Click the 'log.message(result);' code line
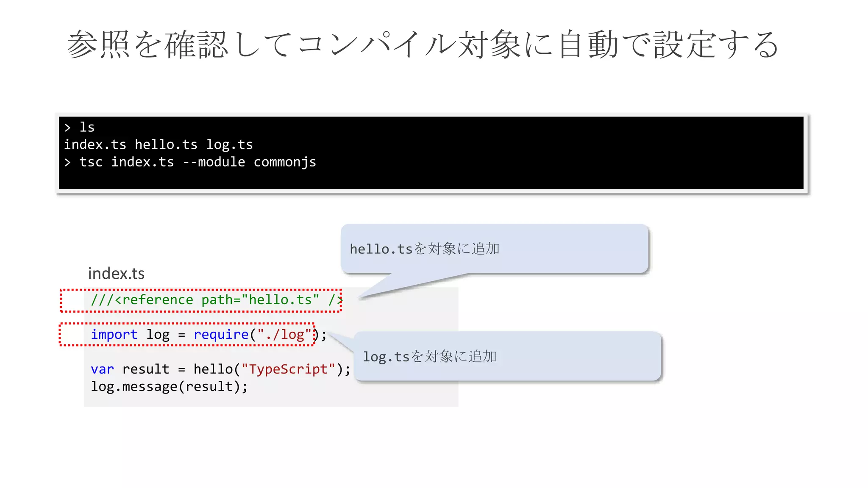The height and width of the screenshot is (488, 868). 169,387
